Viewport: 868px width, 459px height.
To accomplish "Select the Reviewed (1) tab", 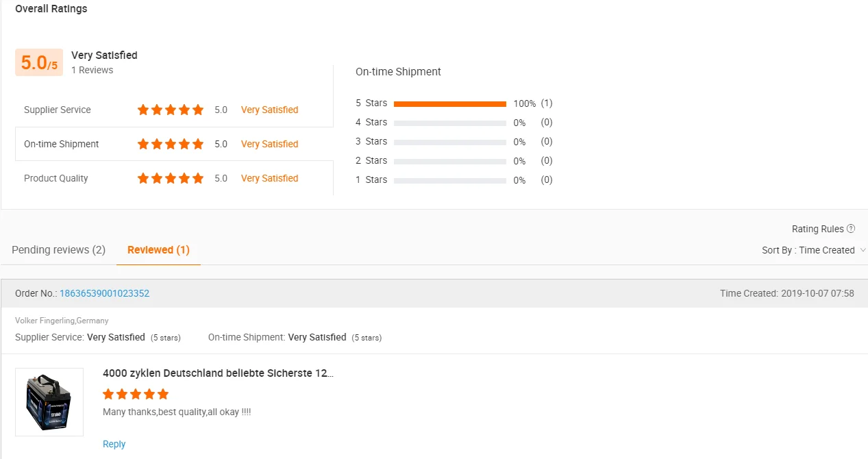I will tap(158, 250).
